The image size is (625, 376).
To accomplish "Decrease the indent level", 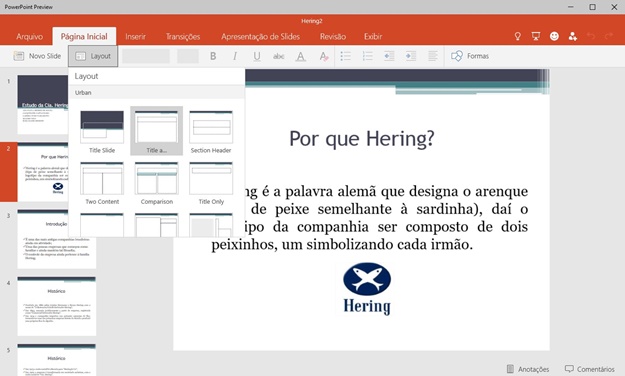I will pyautogui.click(x=389, y=56).
